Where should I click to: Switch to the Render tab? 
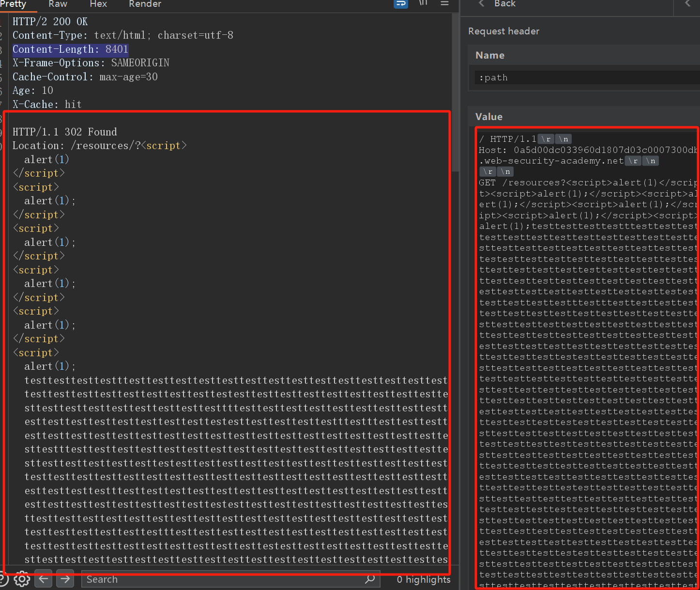[x=145, y=4]
